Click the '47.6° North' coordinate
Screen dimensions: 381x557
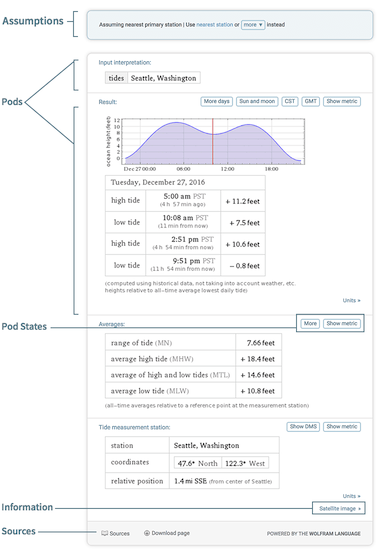tap(197, 463)
